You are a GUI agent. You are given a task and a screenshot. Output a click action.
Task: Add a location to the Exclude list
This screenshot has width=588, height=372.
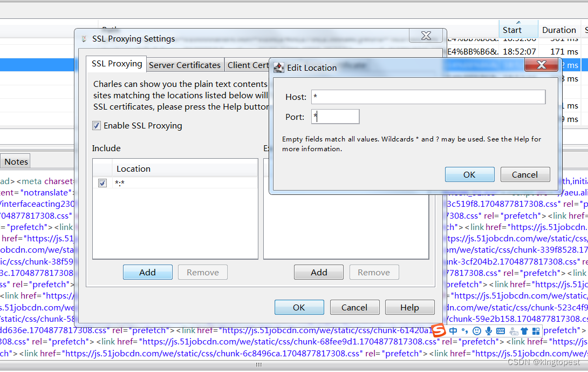pos(319,272)
